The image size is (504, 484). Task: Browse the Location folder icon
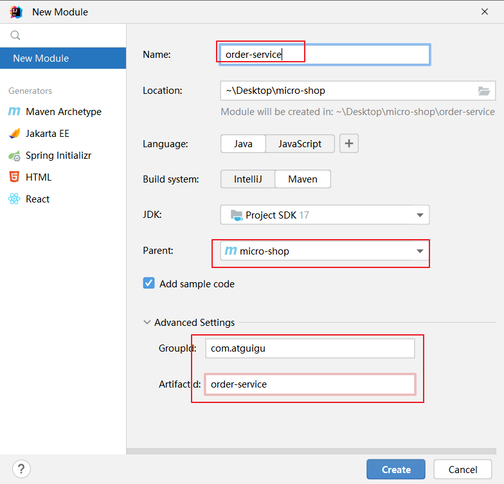(484, 91)
